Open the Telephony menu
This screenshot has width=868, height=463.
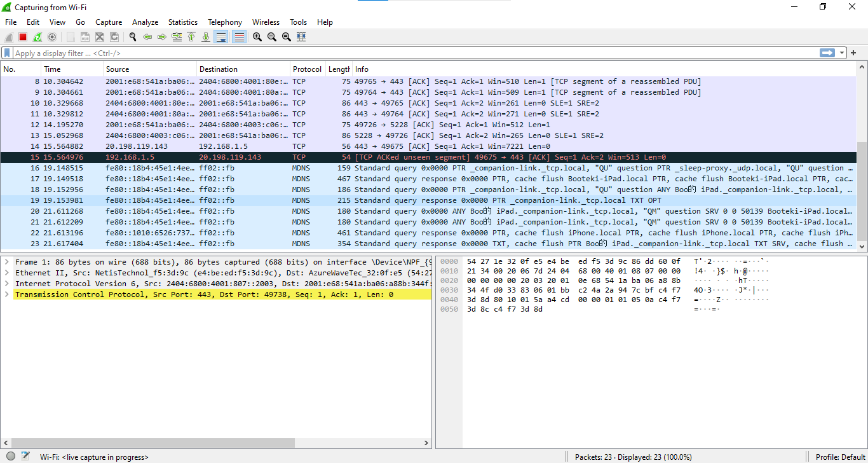point(224,22)
